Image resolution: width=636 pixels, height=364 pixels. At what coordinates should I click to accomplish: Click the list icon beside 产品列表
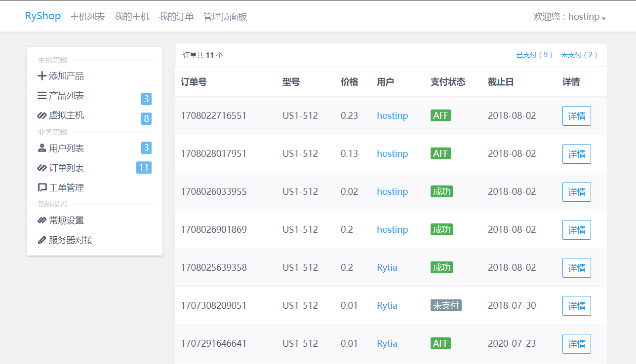[x=42, y=96]
